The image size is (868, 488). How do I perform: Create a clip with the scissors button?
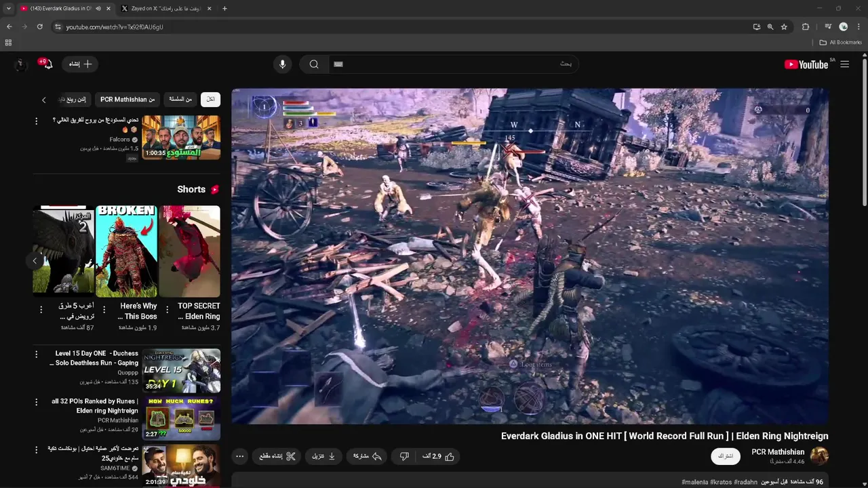(277, 457)
